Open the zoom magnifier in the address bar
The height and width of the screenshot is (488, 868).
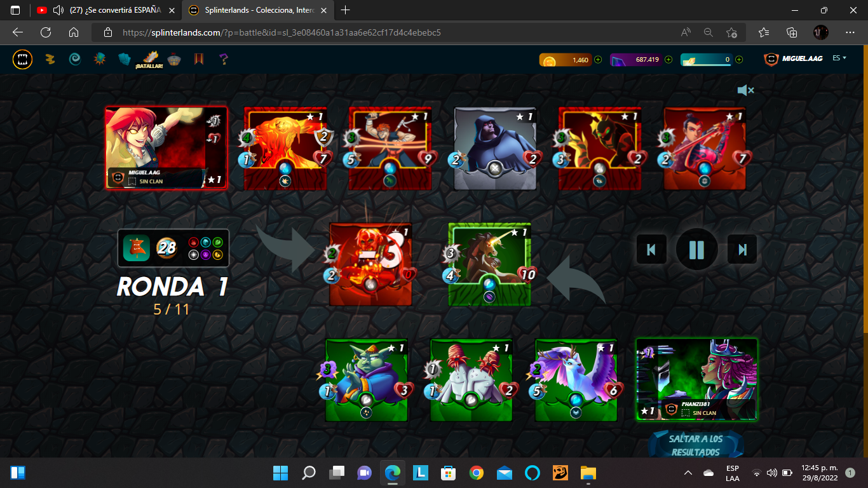coord(709,32)
